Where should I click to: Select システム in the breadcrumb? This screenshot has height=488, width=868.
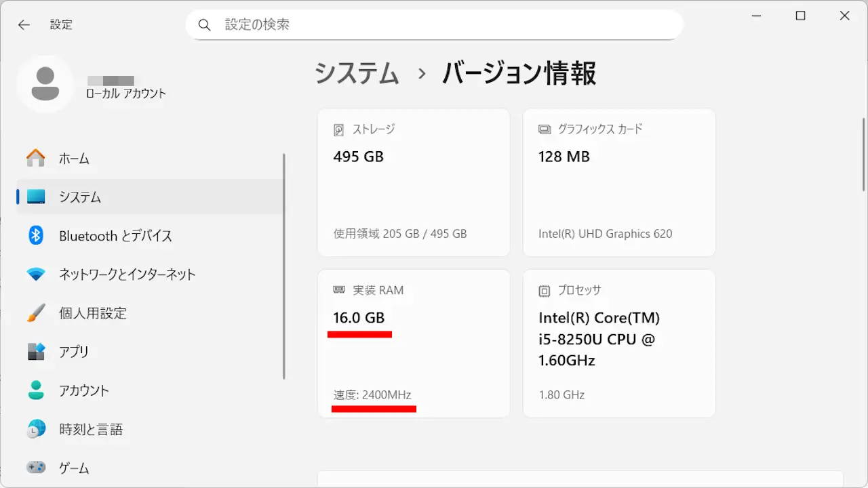357,73
